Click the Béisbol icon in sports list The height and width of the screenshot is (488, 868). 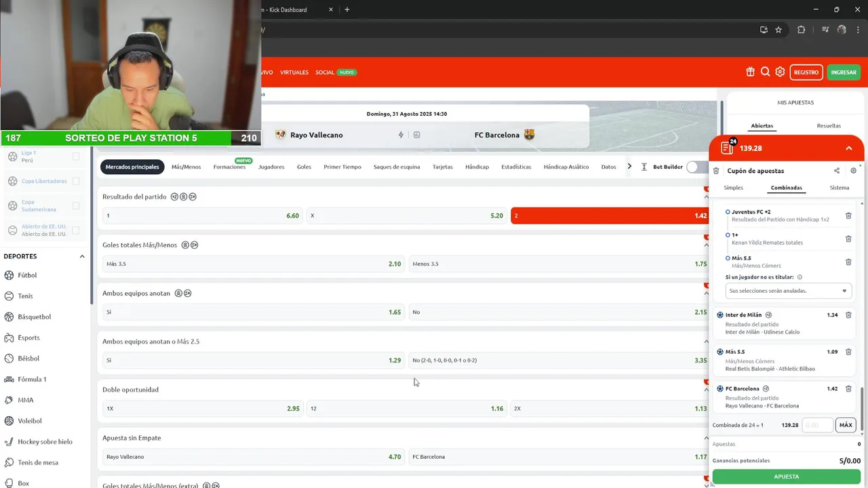(9, 359)
